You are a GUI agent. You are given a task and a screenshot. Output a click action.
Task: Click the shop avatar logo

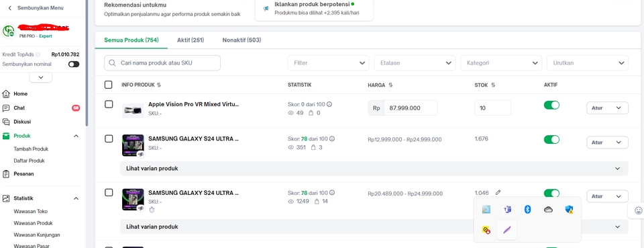click(9, 31)
